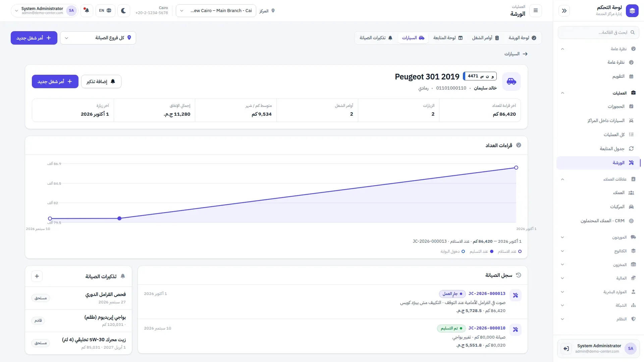Open notifications bell in top bar
This screenshot has height=362, width=644.
point(87,10)
